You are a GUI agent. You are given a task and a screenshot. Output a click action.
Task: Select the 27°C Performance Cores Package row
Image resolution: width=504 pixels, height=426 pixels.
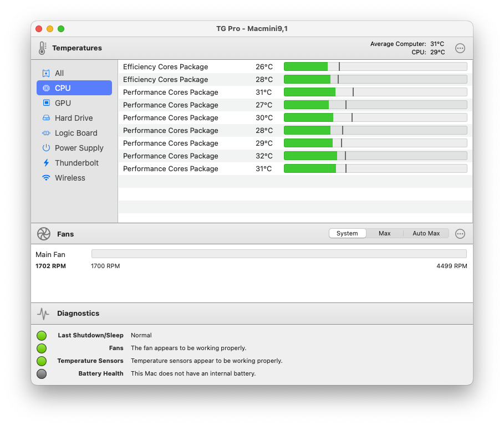295,105
